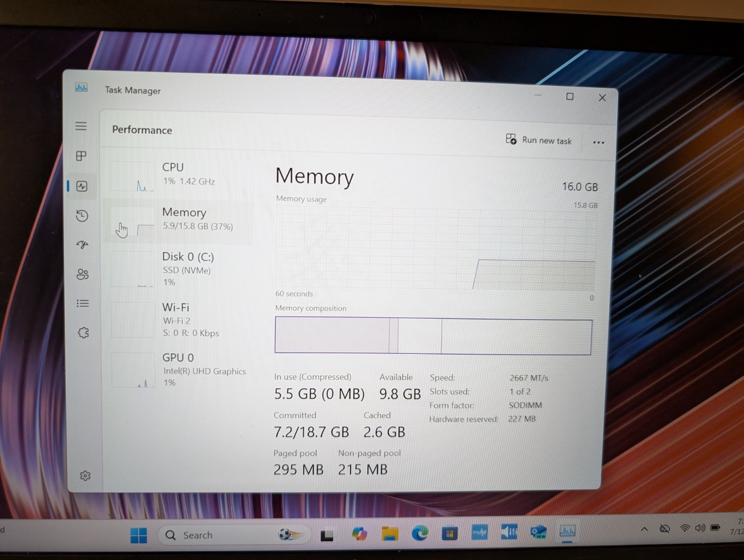744x560 pixels.
Task: Open Task View from the taskbar
Action: (x=327, y=536)
